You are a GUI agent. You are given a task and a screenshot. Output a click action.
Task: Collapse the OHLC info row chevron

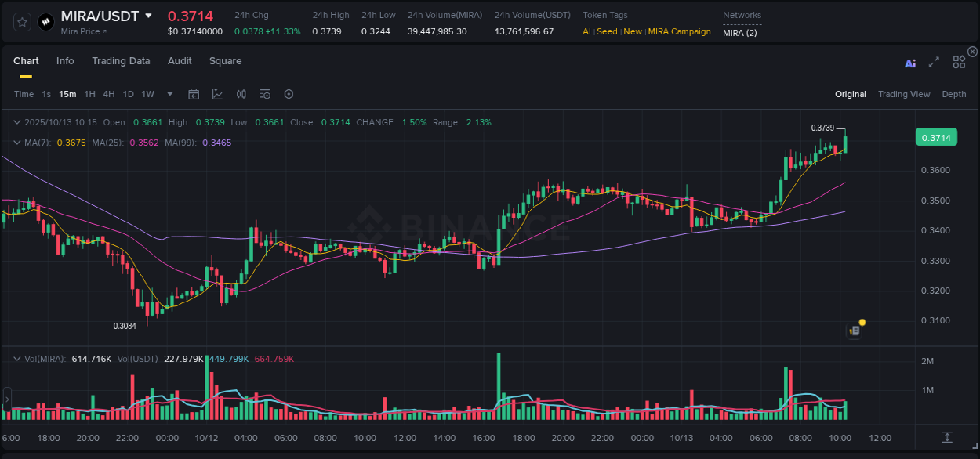coord(16,122)
